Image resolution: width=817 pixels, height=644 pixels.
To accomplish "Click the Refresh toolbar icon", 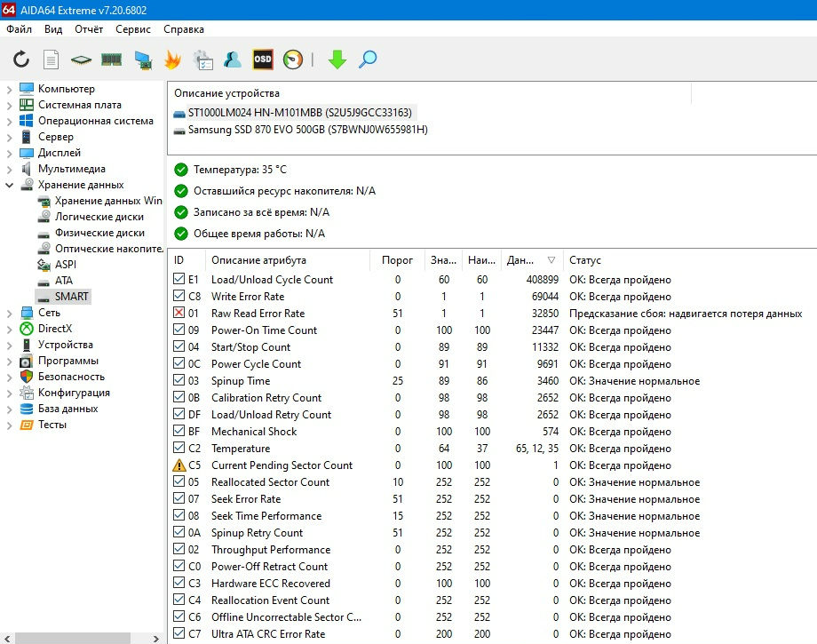I will tap(21, 60).
